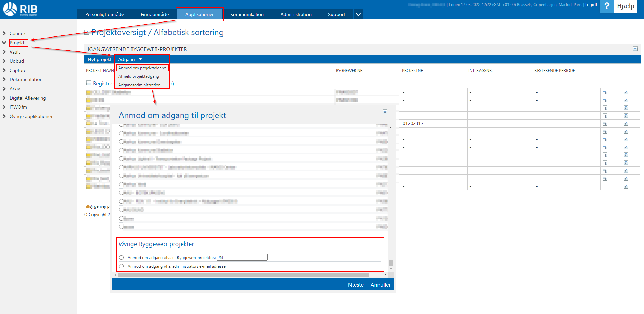Open the Adgang dropdown menu
The height and width of the screenshot is (314, 644).
tap(130, 59)
